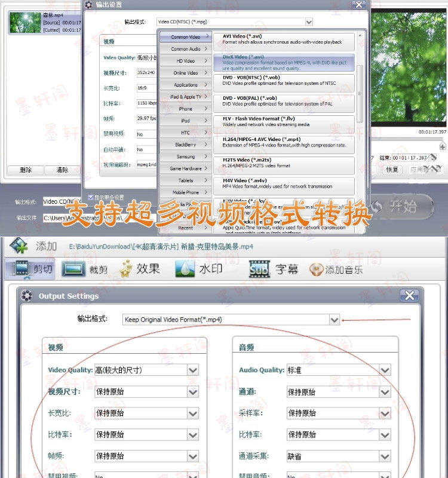This screenshot has height=478, width=448.
Task: Switch to the 添加音乐 add music tab
Action: pyautogui.click(x=336, y=269)
